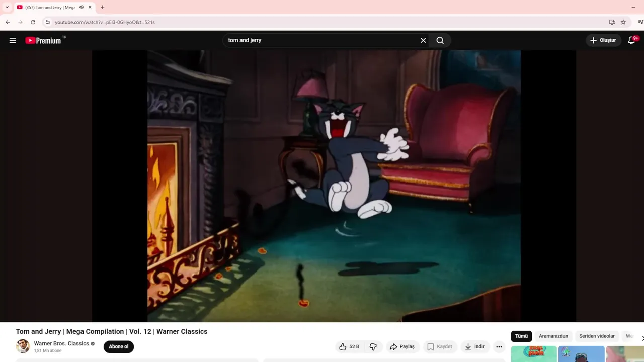Image resolution: width=644 pixels, height=362 pixels.
Task: Like the video with thumbs-up button
Action: pyautogui.click(x=349, y=347)
